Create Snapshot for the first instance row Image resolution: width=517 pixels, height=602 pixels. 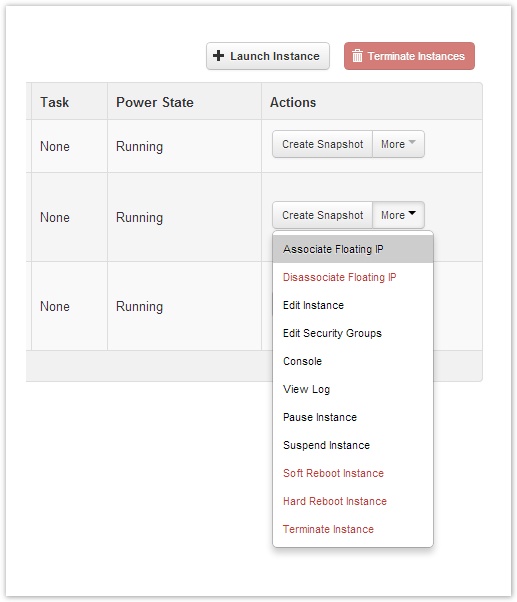point(322,144)
